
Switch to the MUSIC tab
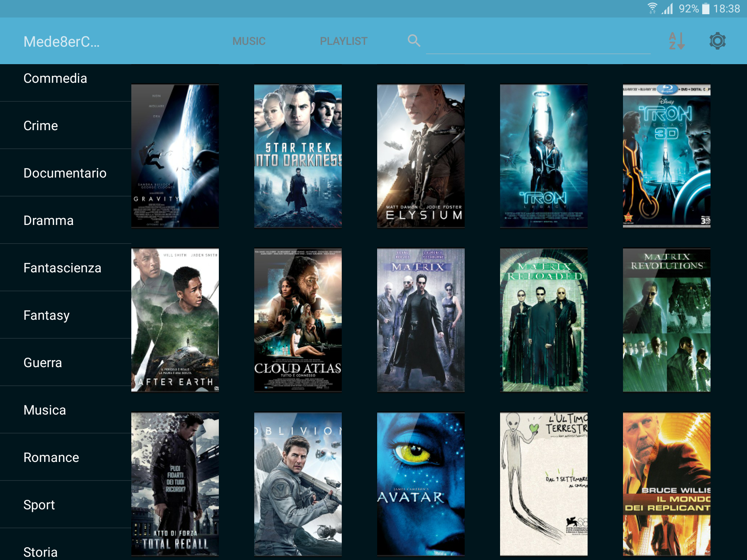tap(249, 41)
